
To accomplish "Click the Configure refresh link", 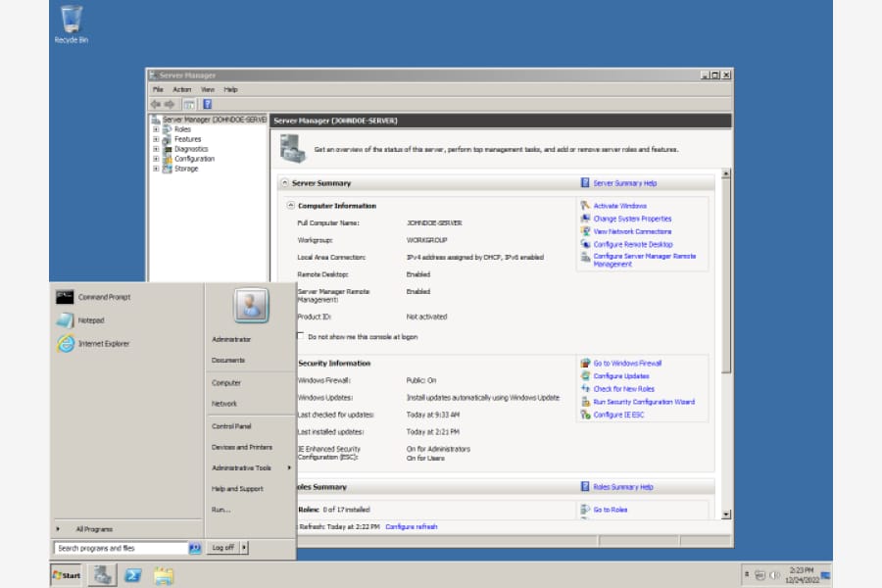I will pos(412,526).
